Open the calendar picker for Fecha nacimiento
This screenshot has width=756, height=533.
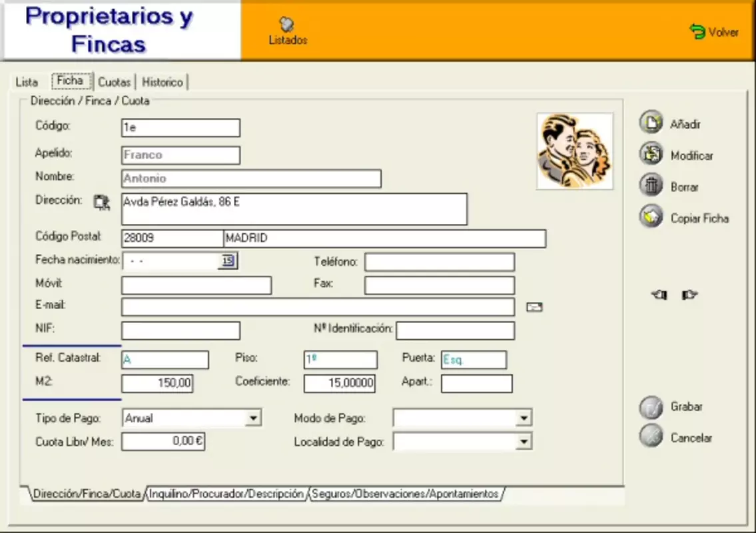pos(228,261)
